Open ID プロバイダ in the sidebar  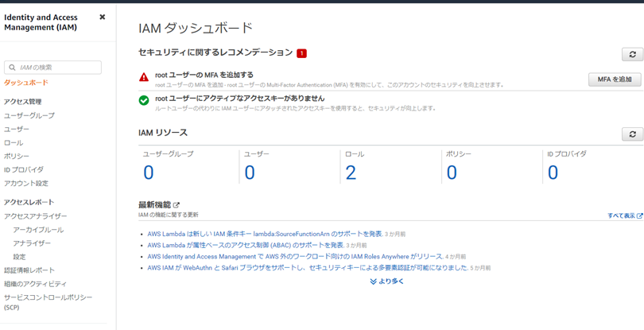click(x=23, y=169)
